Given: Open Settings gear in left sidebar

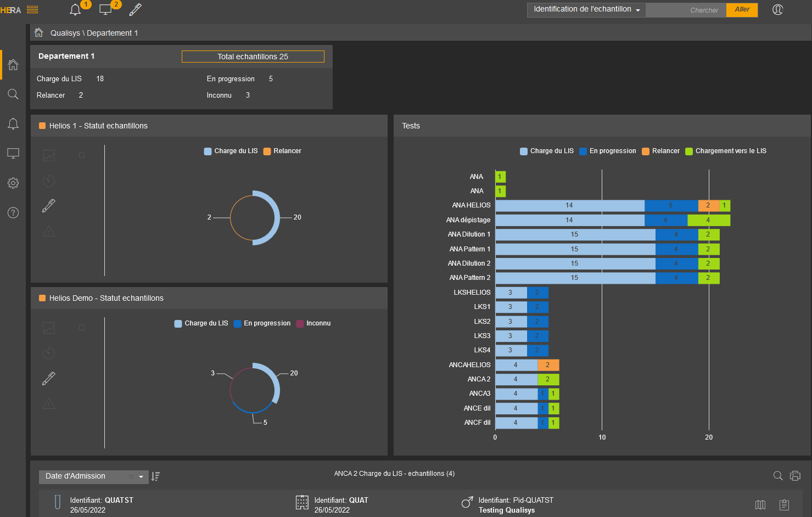Looking at the screenshot, I should [13, 183].
